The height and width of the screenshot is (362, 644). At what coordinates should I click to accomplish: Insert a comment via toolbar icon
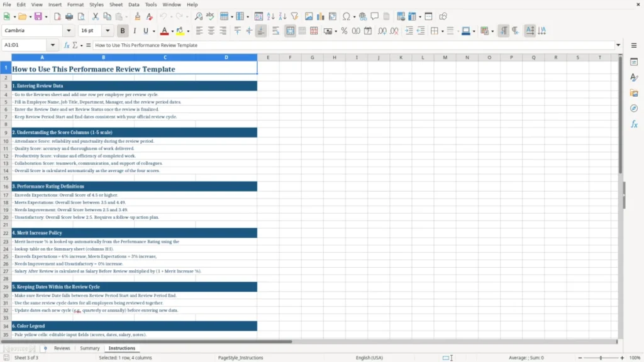[x=375, y=16]
